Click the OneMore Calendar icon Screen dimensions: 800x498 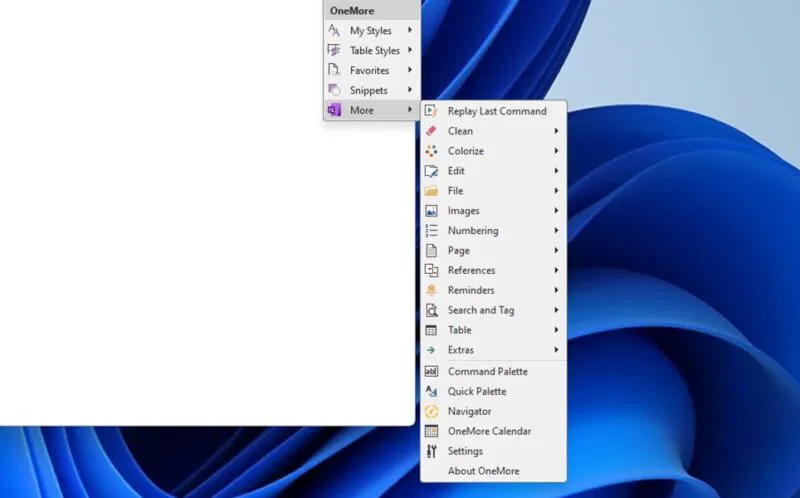click(x=431, y=431)
